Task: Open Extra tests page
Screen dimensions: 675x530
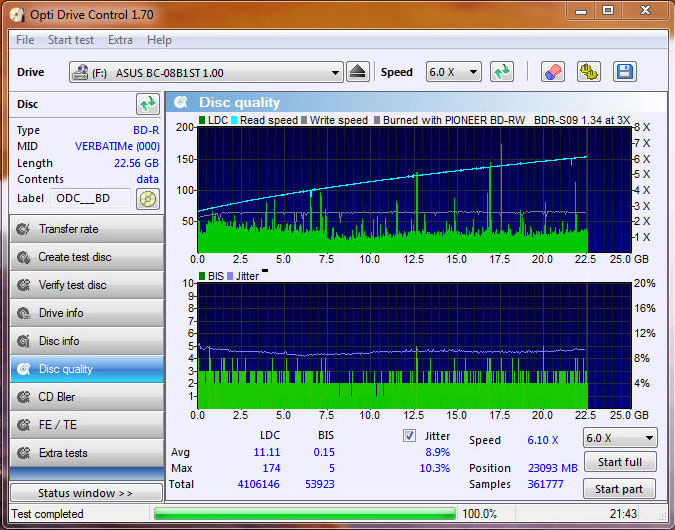Action: [87, 453]
